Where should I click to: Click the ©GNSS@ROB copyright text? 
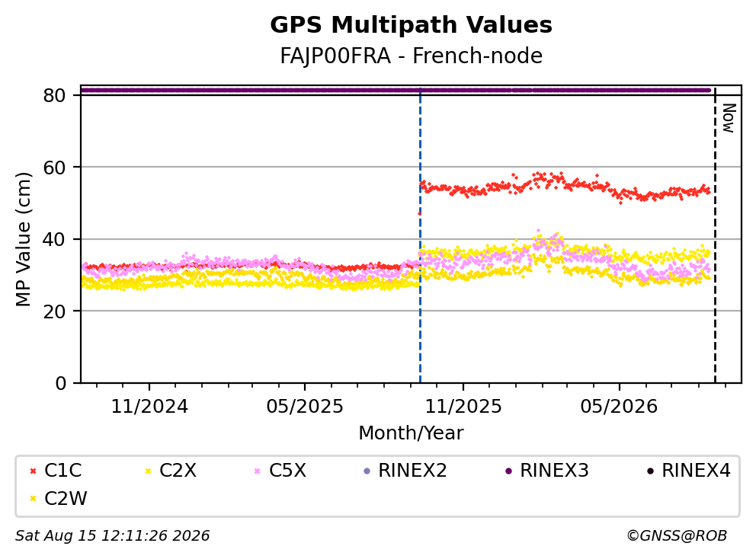[x=677, y=535]
